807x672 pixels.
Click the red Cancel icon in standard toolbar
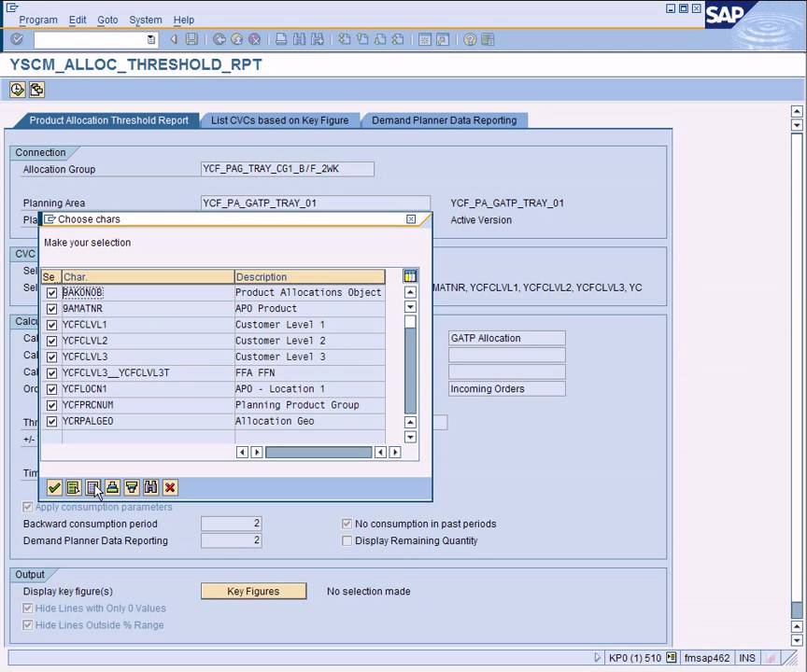(254, 39)
